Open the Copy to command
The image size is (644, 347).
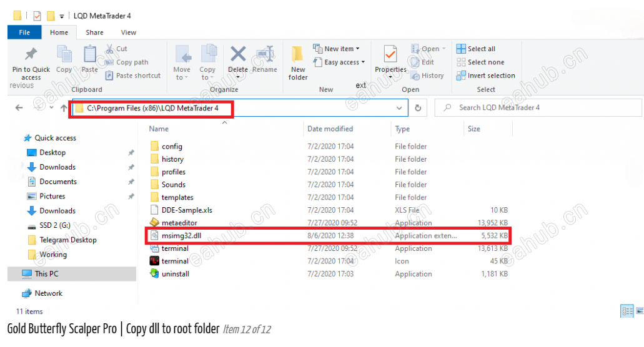[x=207, y=62]
